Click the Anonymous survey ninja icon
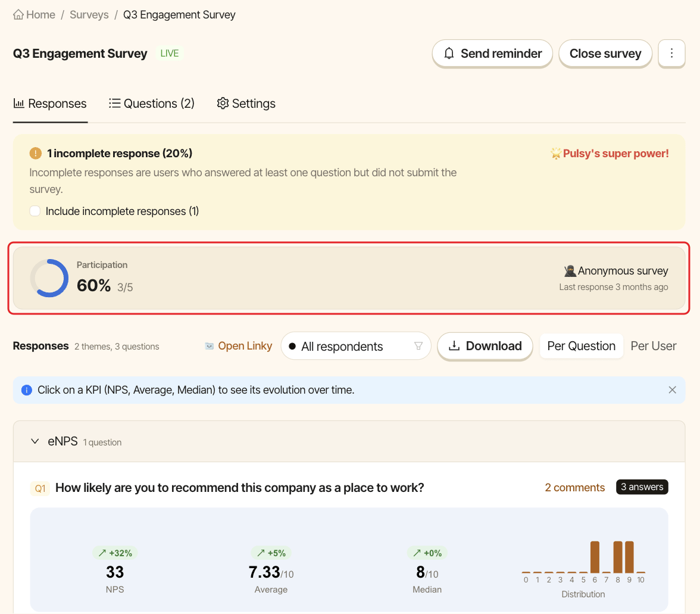 pyautogui.click(x=570, y=270)
